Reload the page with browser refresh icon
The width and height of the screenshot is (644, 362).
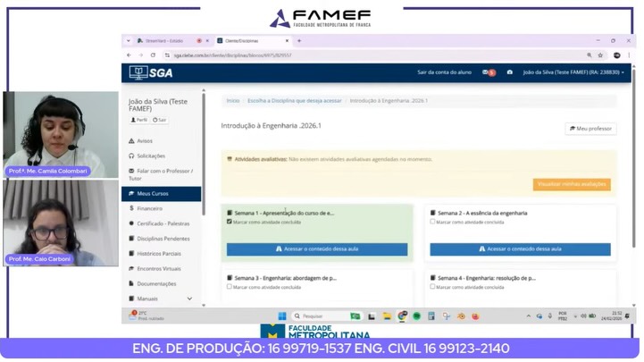tap(152, 55)
